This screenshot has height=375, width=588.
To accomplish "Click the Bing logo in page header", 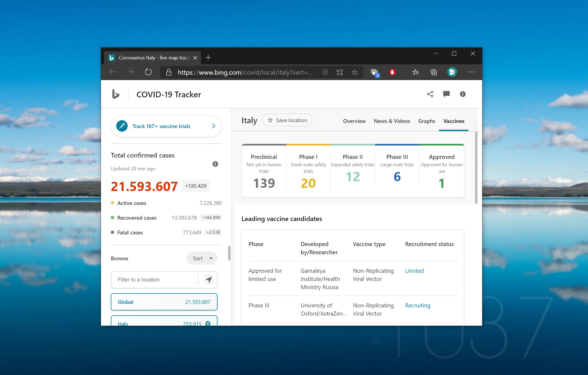I will click(x=116, y=94).
